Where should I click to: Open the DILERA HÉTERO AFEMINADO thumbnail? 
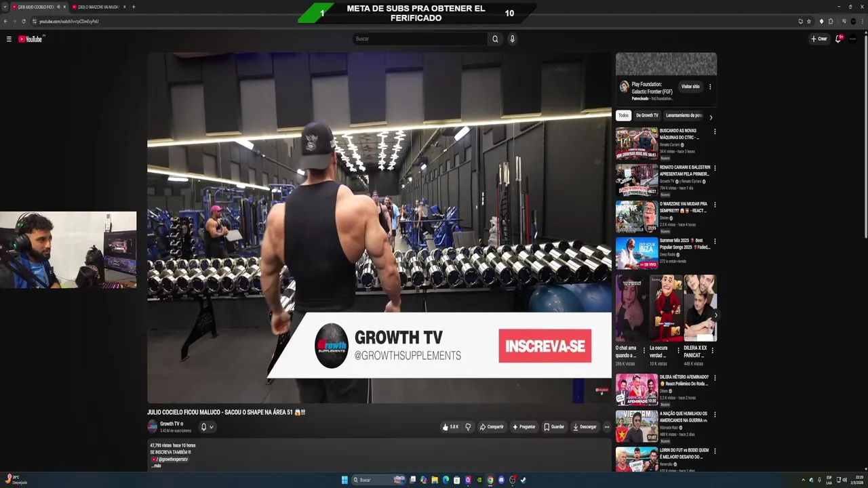[x=636, y=390]
